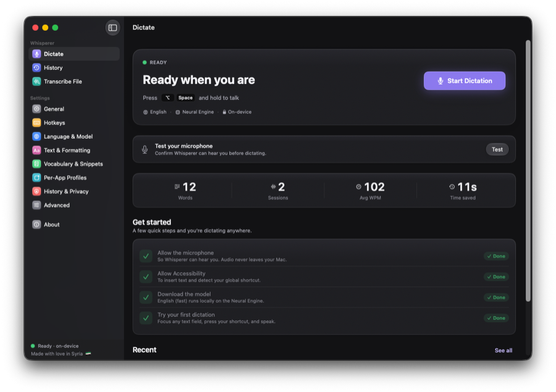The image size is (556, 392).
Task: Click the History clock icon in sidebar
Action: pyautogui.click(x=36, y=68)
